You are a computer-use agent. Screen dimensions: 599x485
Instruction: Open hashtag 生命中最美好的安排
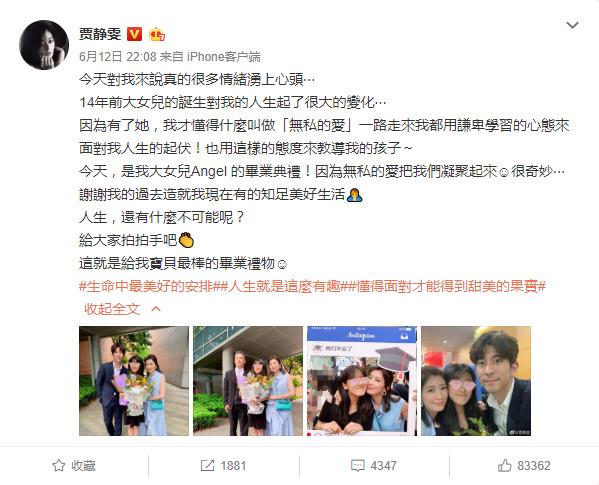click(x=150, y=286)
